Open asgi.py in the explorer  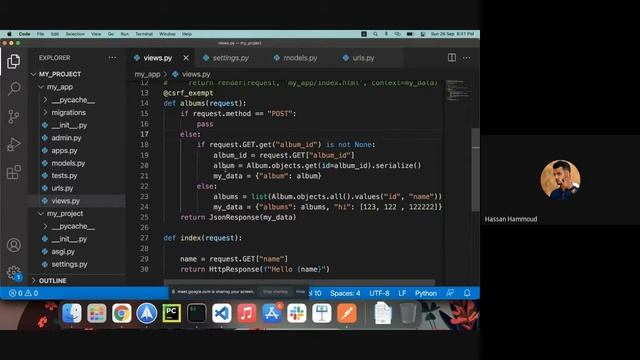(63, 251)
